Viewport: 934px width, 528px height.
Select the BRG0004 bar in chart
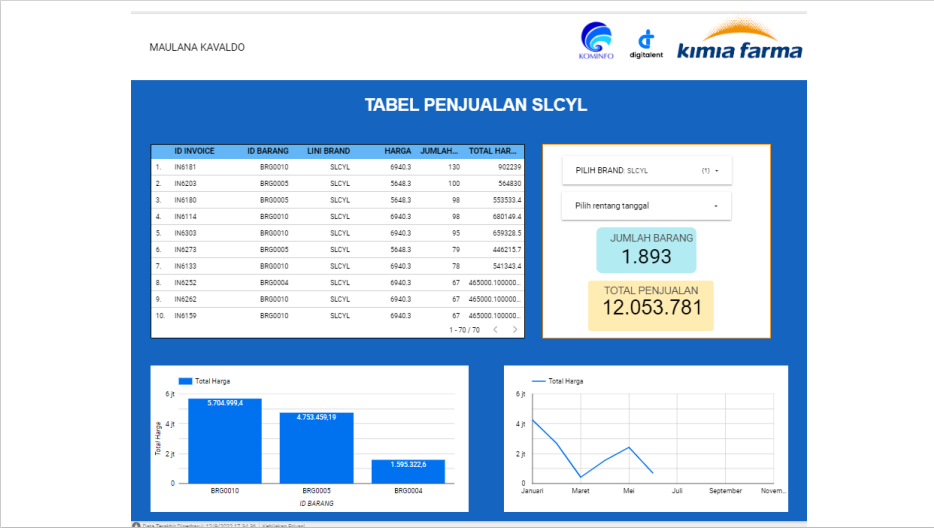tap(408, 471)
